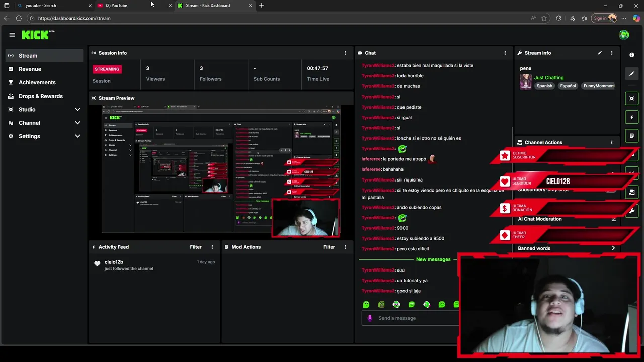Open the green user avatar menu

[x=624, y=35]
